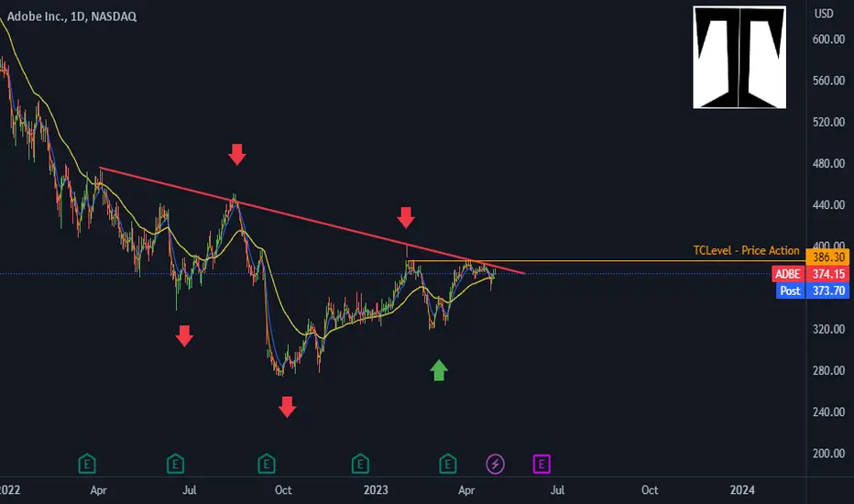Click the 320.00 price axis label
Image resolution: width=854 pixels, height=504 pixels.
[x=828, y=329]
